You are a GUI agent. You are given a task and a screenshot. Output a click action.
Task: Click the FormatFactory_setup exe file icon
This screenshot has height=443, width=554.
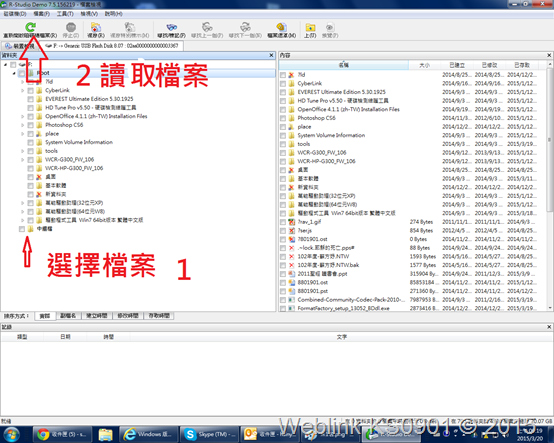tap(291, 309)
